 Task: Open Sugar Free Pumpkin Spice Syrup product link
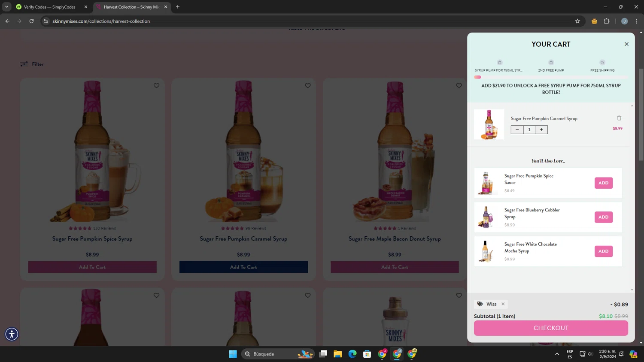click(x=92, y=239)
